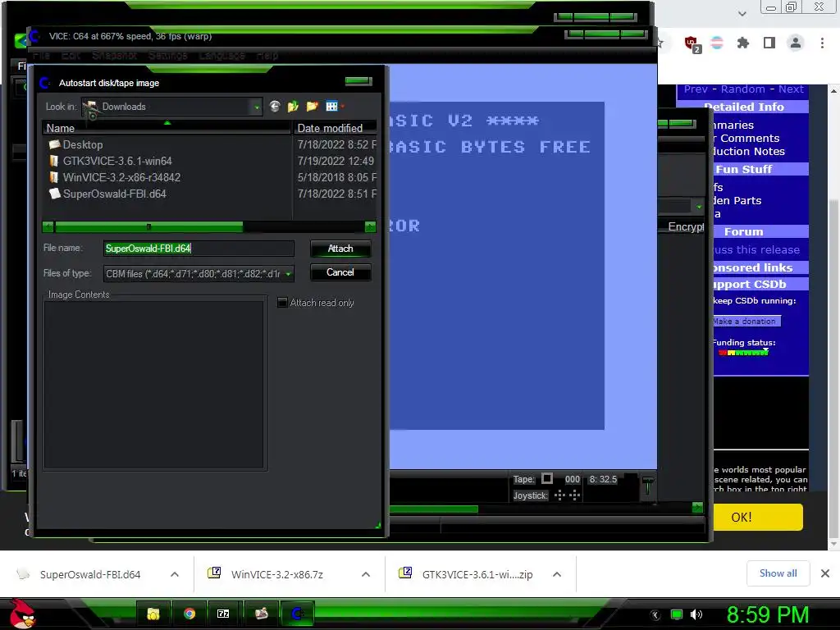Click the Desktop folder icon
The width and height of the screenshot is (840, 630).
click(54, 144)
